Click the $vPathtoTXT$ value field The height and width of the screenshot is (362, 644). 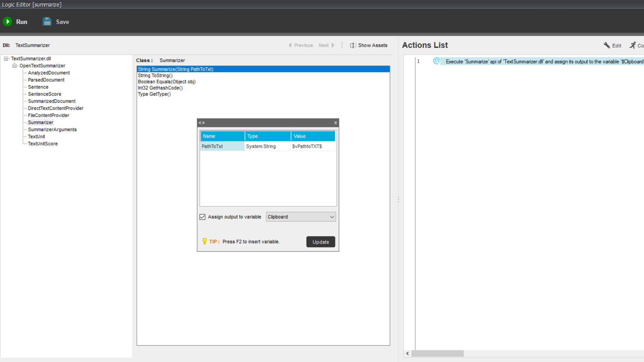312,146
